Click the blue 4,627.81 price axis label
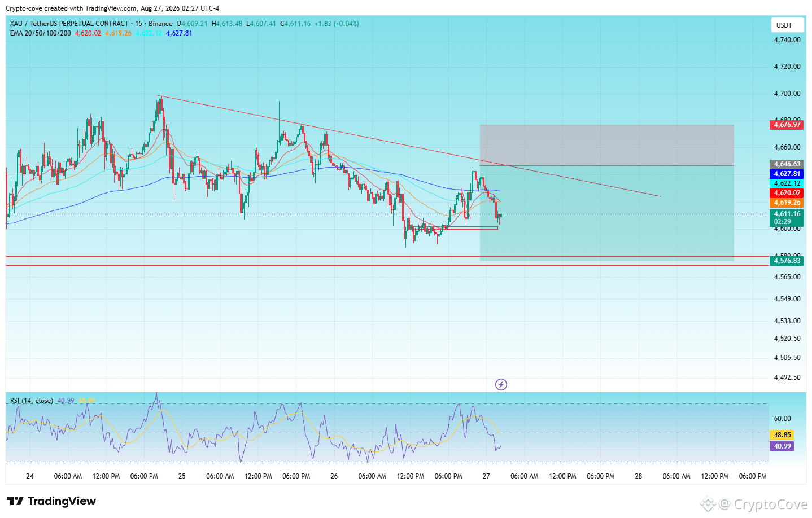Screen dimensions: 812x518 coord(787,174)
